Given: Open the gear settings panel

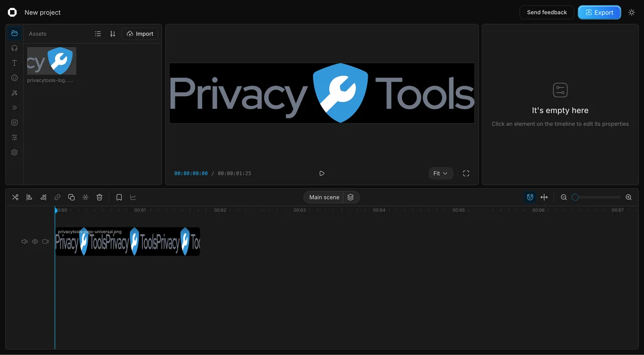Looking at the screenshot, I should pyautogui.click(x=15, y=152).
